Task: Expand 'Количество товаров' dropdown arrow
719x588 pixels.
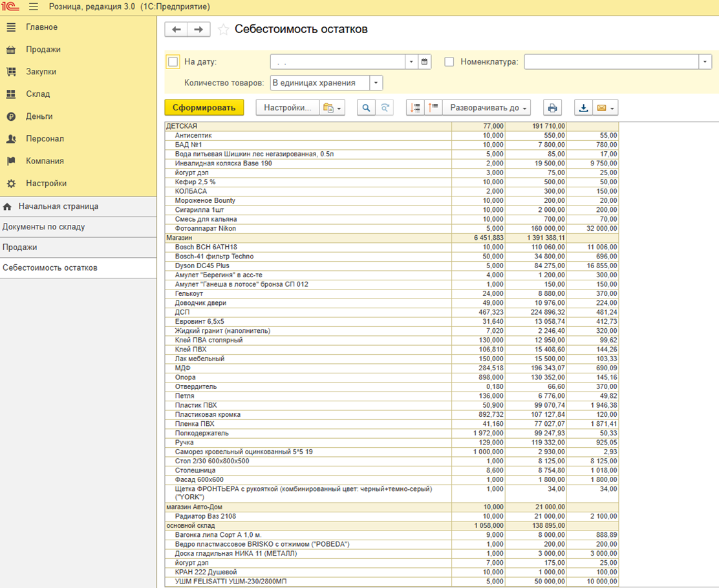Action: click(376, 83)
